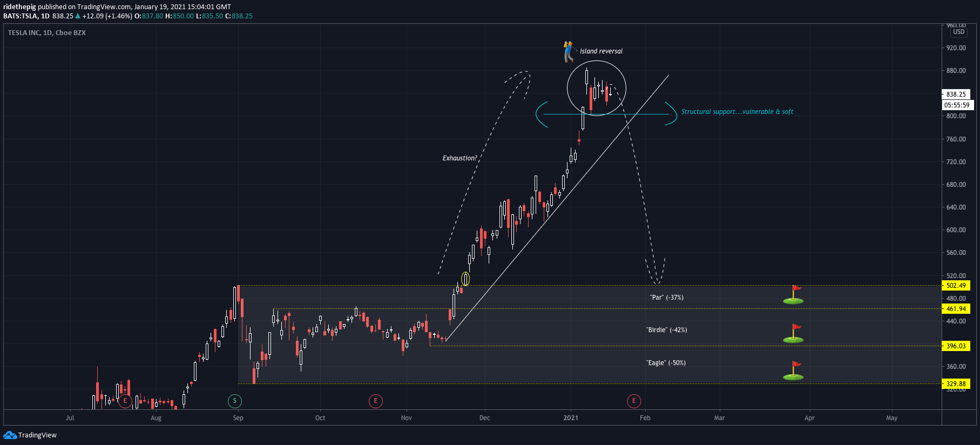
Task: Click the BATS:TSLA symbol in header
Action: (21, 16)
